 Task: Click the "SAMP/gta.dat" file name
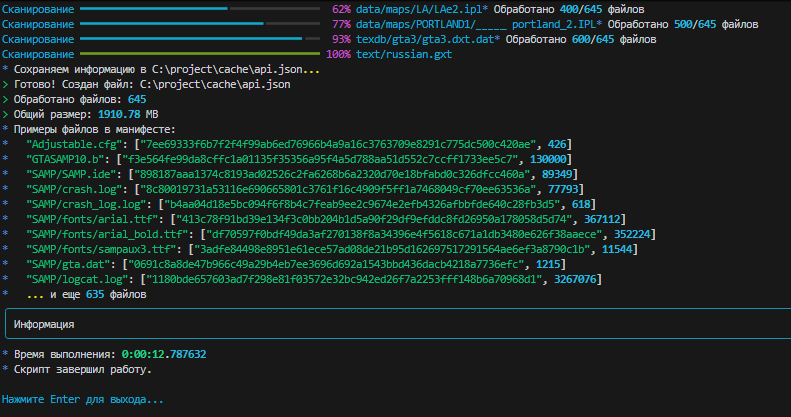[68, 264]
